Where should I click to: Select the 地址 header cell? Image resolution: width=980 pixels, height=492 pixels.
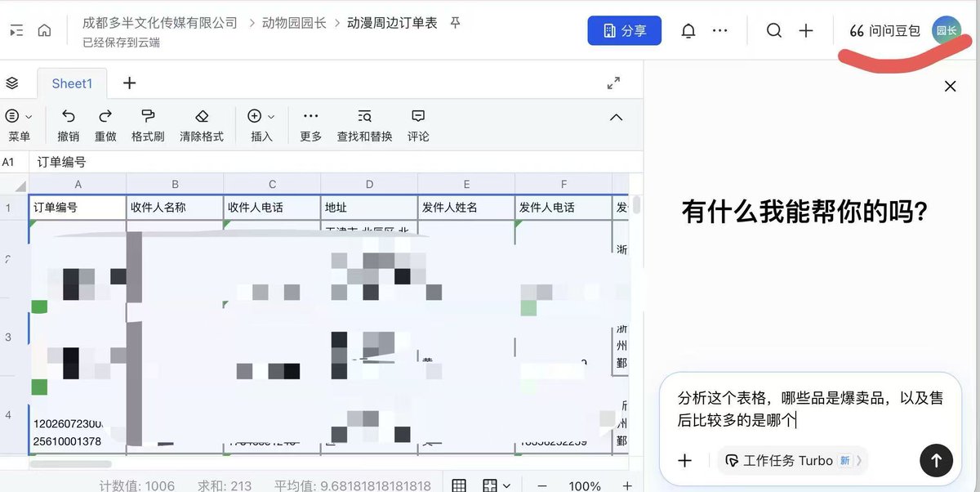point(369,208)
